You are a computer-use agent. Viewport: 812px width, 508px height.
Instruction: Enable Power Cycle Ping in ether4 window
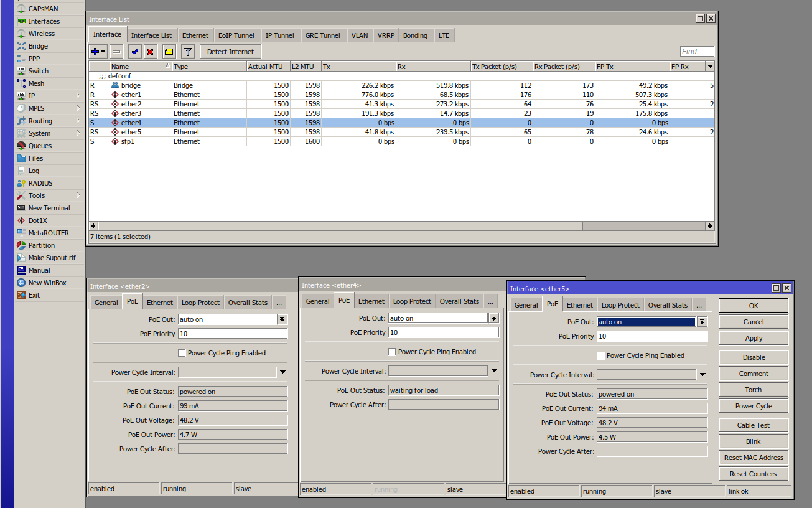click(x=392, y=352)
